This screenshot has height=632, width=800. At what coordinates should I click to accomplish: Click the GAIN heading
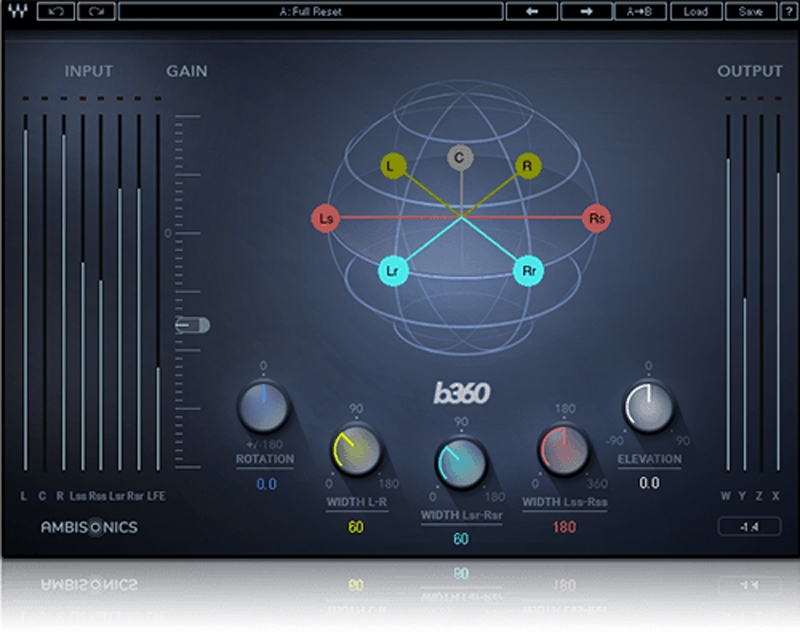187,71
